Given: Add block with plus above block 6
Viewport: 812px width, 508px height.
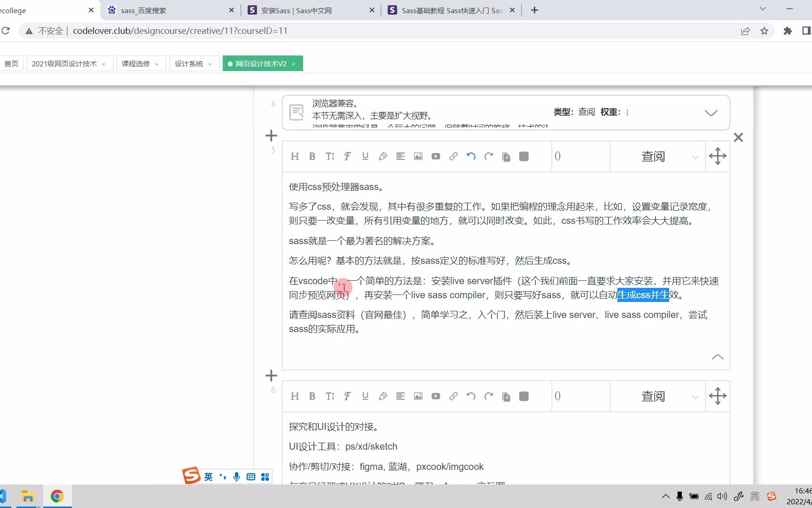Looking at the screenshot, I should click(x=271, y=376).
